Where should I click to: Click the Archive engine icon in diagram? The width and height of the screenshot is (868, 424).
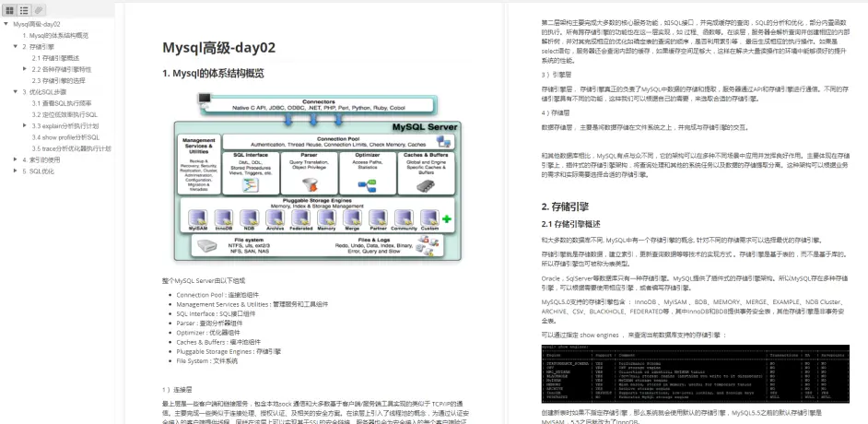[275, 218]
